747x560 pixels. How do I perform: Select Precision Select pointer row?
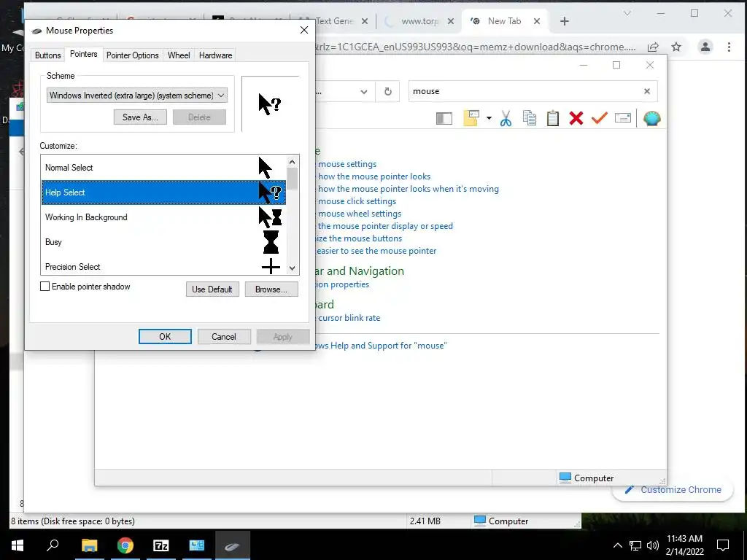pos(163,265)
